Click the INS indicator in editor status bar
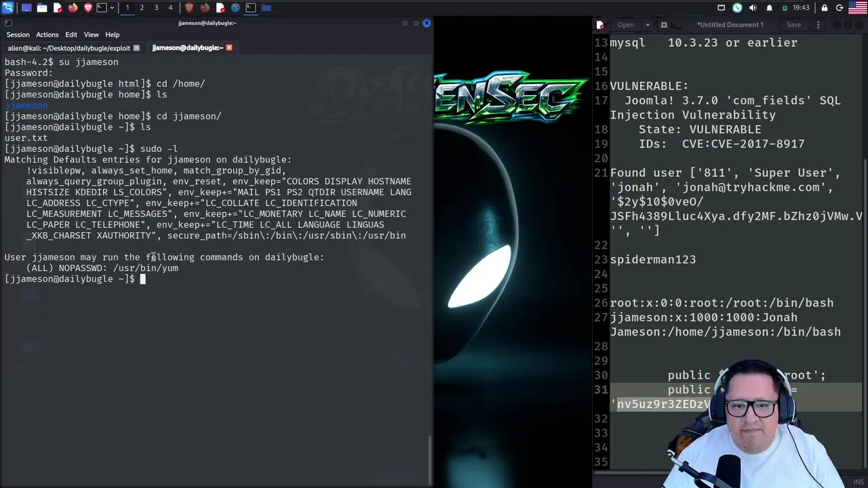 click(859, 482)
